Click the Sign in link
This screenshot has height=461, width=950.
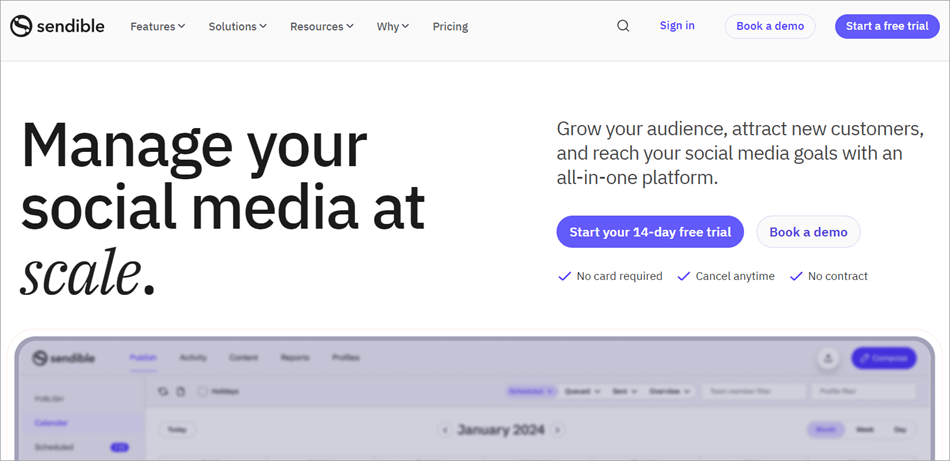pyautogui.click(x=677, y=26)
